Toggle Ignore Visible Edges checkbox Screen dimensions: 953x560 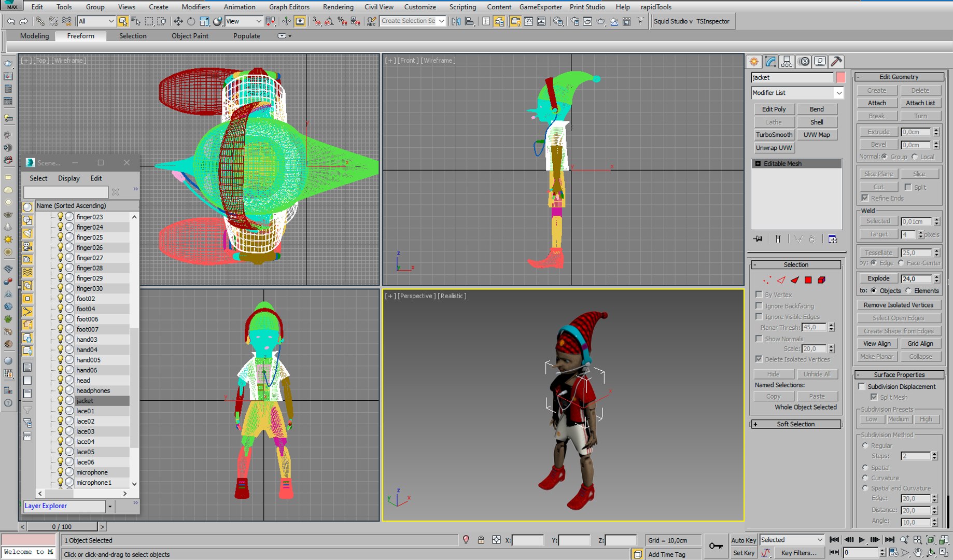759,316
